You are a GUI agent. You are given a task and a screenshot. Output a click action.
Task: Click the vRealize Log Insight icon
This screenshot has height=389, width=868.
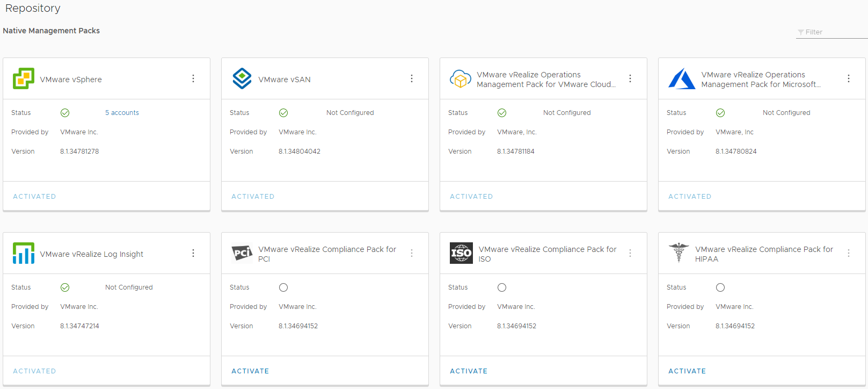[24, 253]
